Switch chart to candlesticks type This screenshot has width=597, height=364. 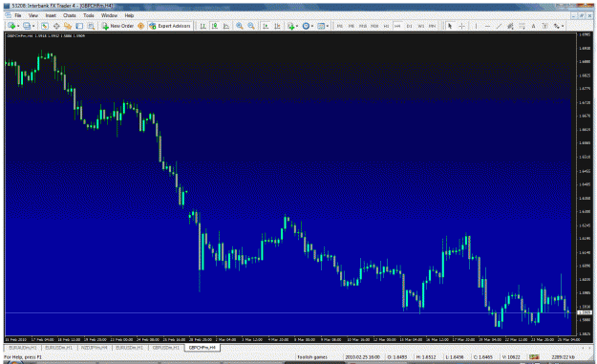215,26
